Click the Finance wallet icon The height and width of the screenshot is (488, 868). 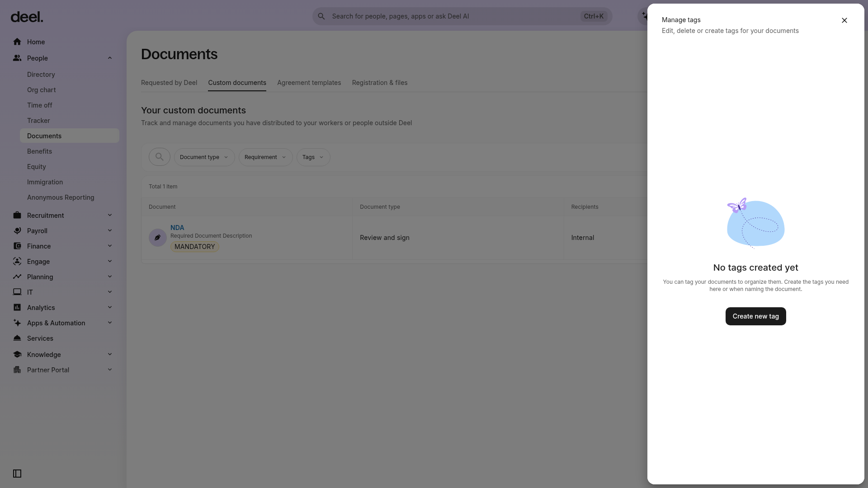17,246
